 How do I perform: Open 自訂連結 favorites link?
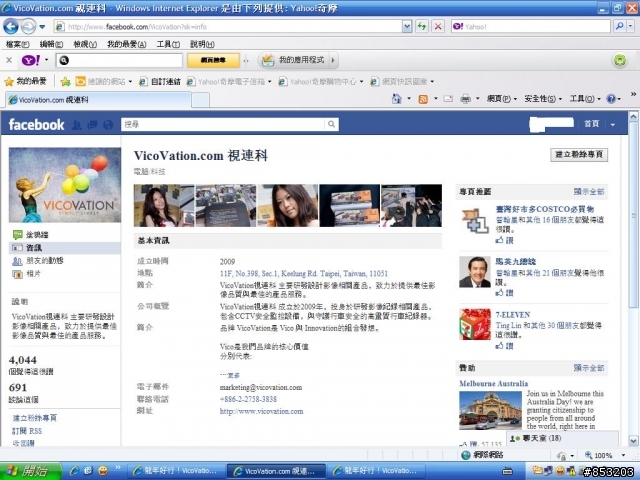point(160,82)
